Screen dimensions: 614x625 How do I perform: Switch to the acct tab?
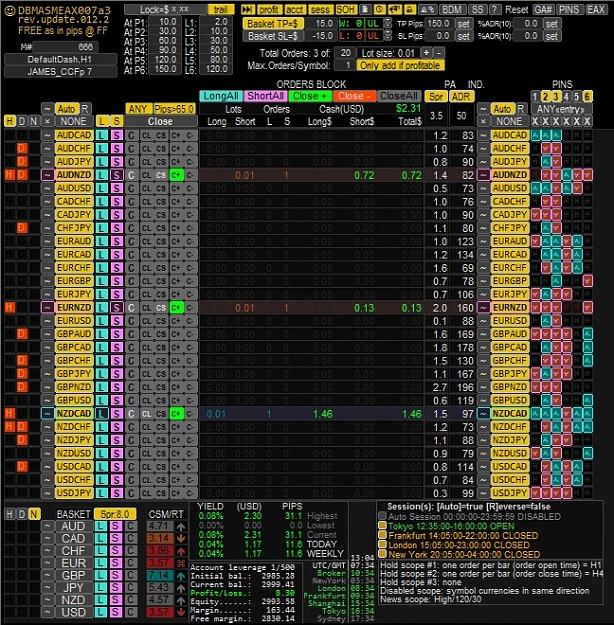pos(295,9)
